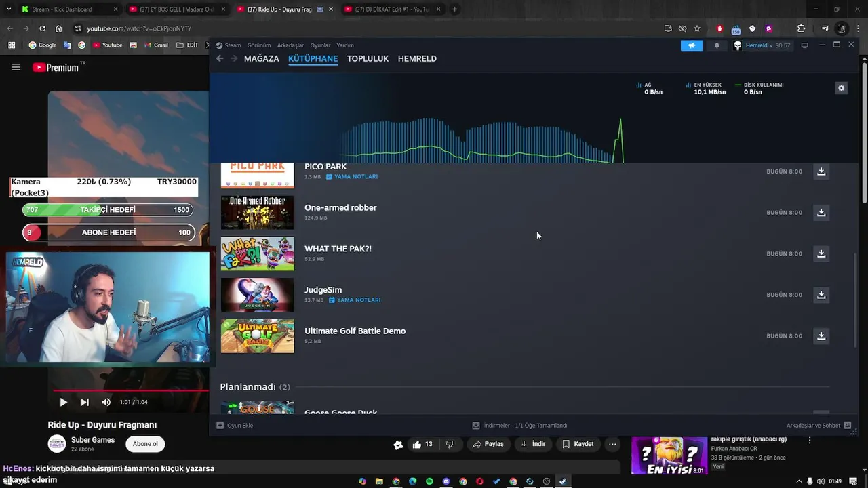Click Paylaş share button
Image resolution: width=868 pixels, height=488 pixels.
pos(488,444)
